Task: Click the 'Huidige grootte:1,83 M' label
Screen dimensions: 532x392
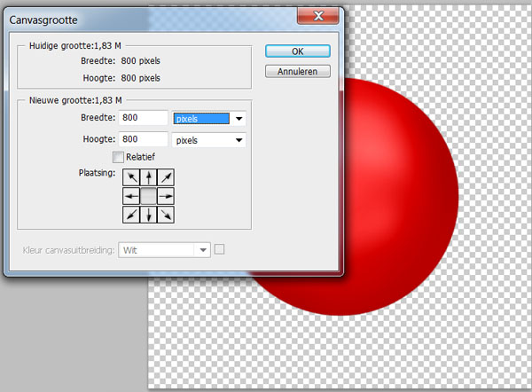Action: pos(75,45)
